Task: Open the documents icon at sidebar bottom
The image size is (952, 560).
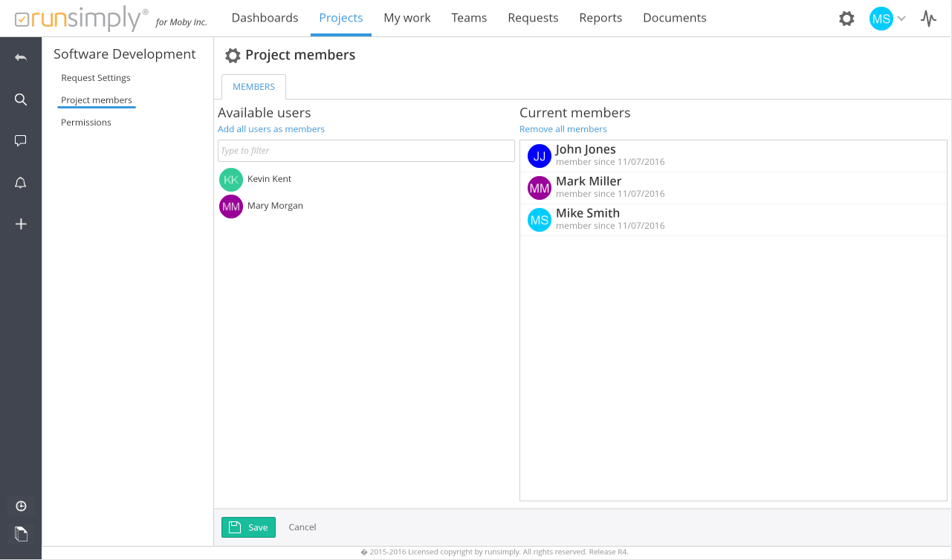Action: [21, 533]
